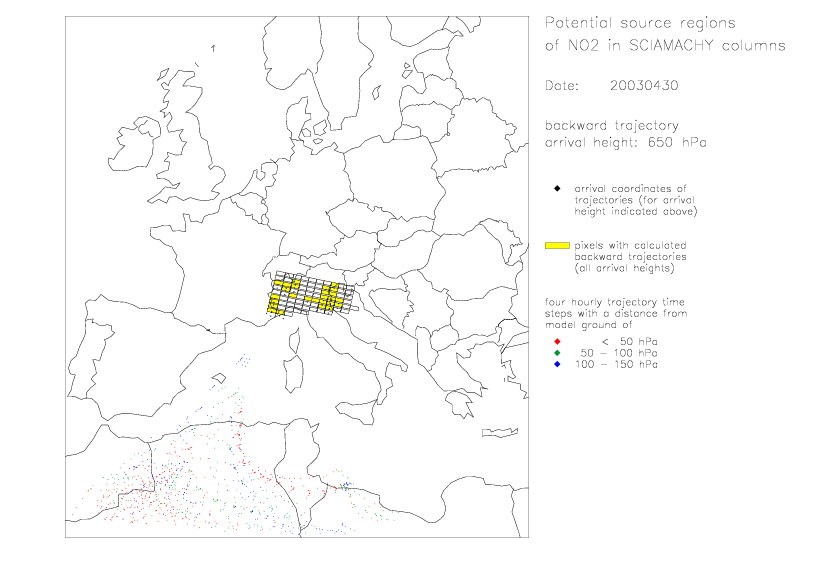Click the text 'model ground of'
Viewport: 813px width, 566px height.
pos(588,325)
